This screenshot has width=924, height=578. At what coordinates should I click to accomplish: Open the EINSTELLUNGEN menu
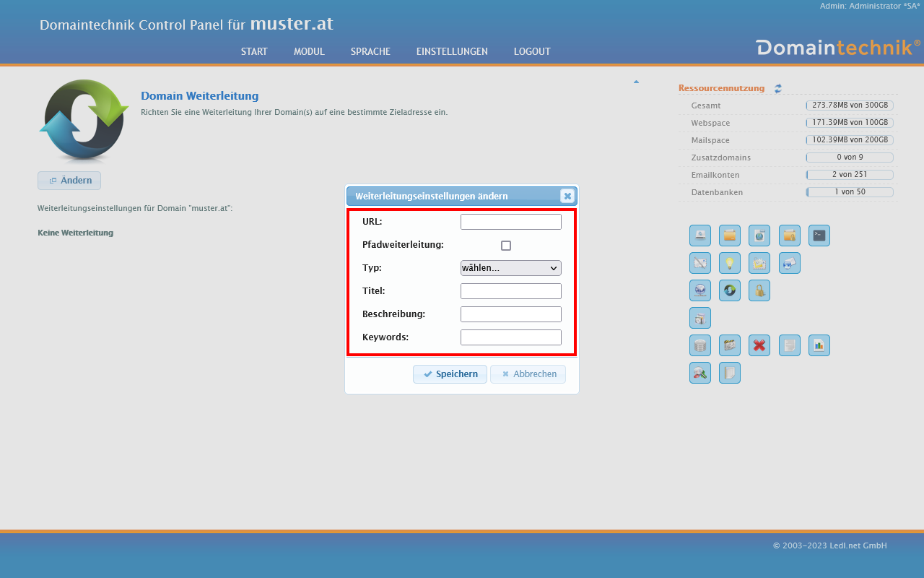(x=452, y=51)
